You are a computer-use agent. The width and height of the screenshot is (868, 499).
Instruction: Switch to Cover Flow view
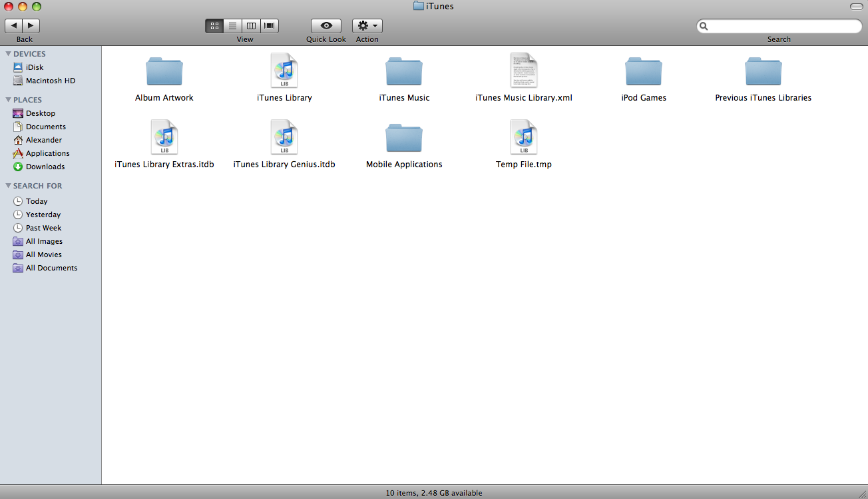pos(270,26)
